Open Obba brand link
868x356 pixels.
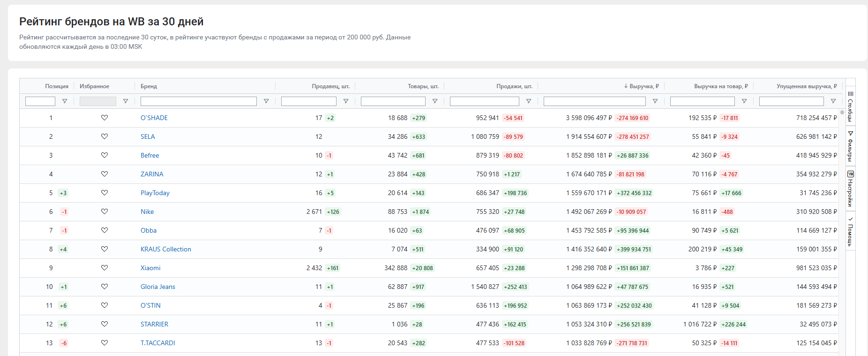click(x=149, y=230)
